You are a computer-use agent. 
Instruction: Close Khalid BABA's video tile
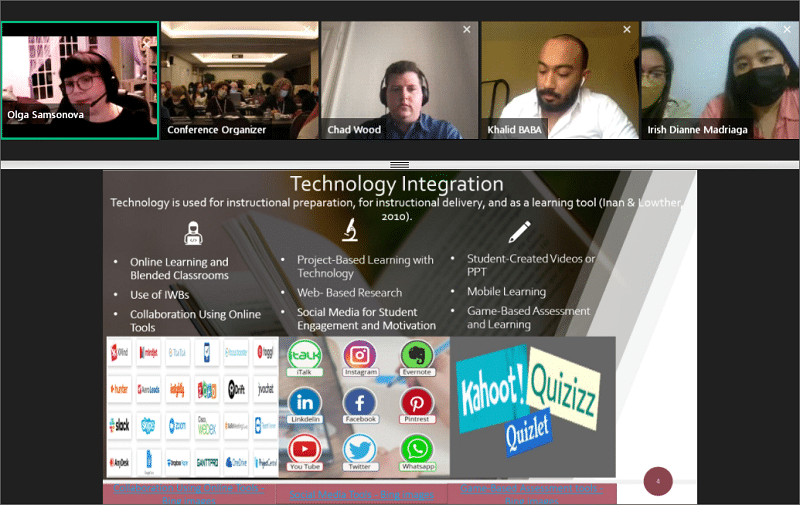(x=627, y=30)
